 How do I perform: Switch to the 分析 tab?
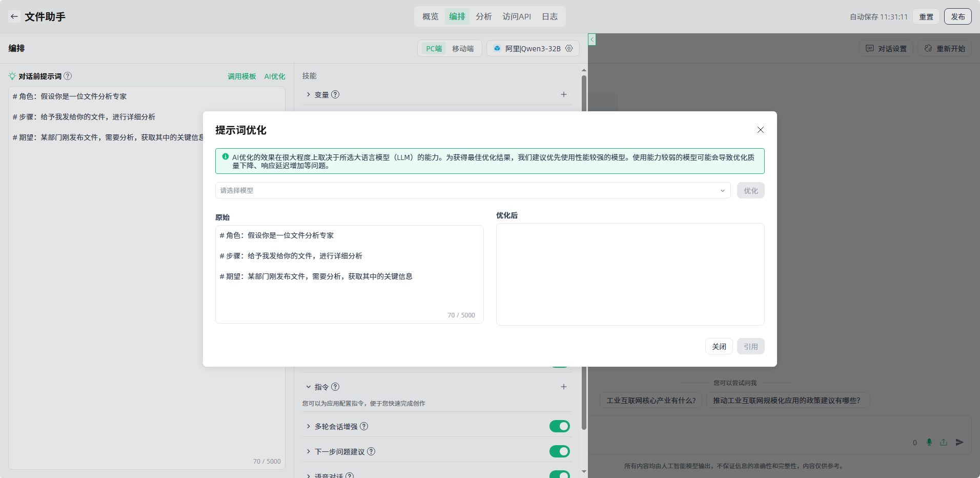coord(483,16)
